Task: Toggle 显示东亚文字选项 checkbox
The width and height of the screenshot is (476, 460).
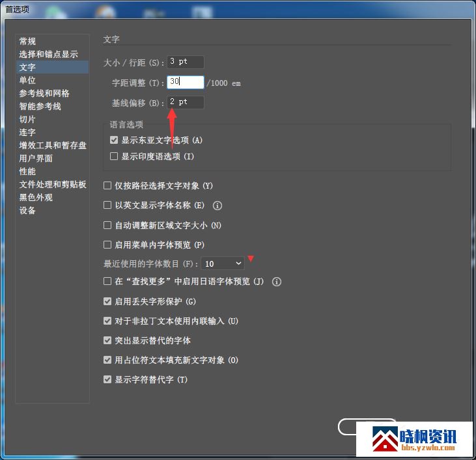Action: coord(114,141)
